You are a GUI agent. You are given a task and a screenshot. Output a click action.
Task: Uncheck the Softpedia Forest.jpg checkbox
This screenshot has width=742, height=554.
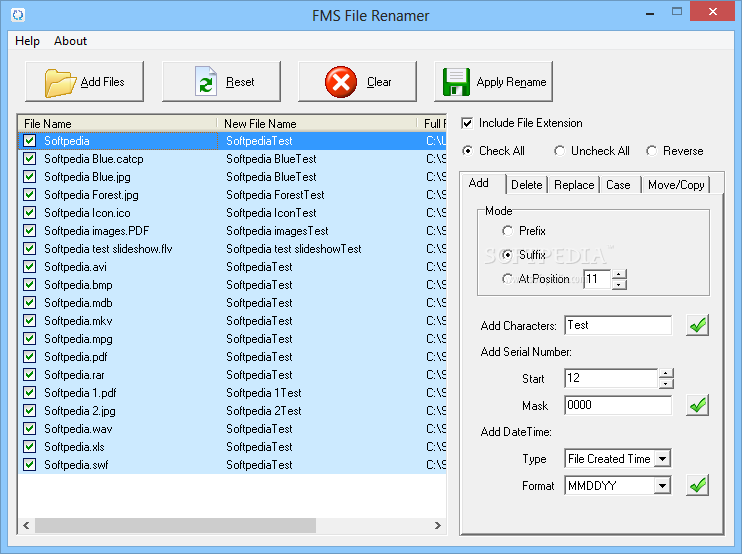point(30,194)
